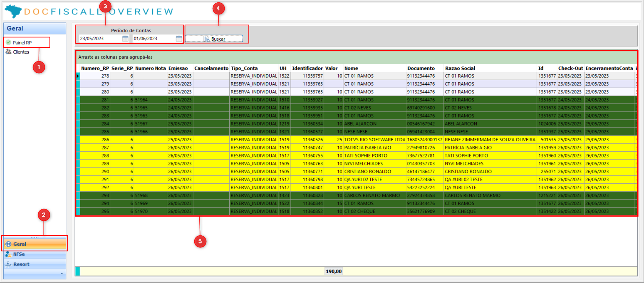
Task: Click Identificador cell 11360852
Action: pos(307,211)
